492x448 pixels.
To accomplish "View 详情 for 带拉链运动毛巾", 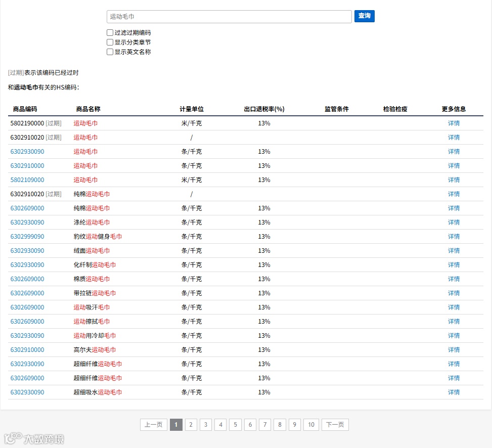I will click(454, 293).
